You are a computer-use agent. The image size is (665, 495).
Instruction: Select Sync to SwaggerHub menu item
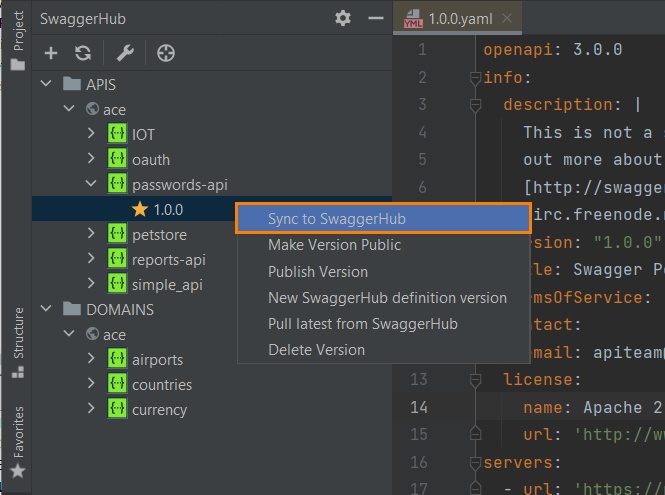pos(336,218)
